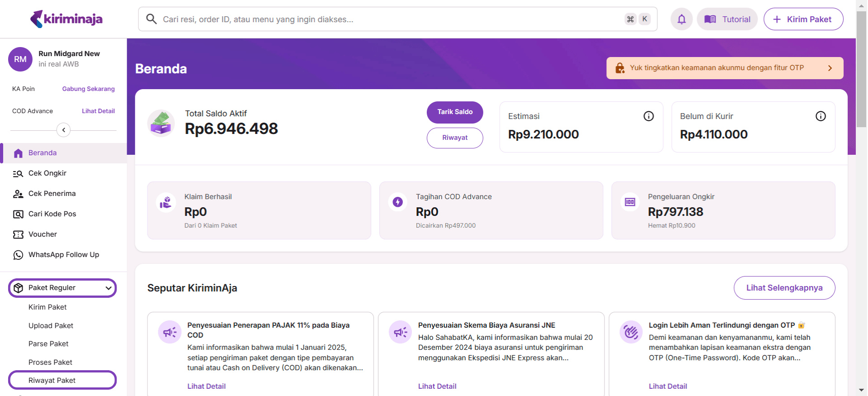Click the Tagihan COD Advance lightning icon
The width and height of the screenshot is (868, 396).
[398, 202]
